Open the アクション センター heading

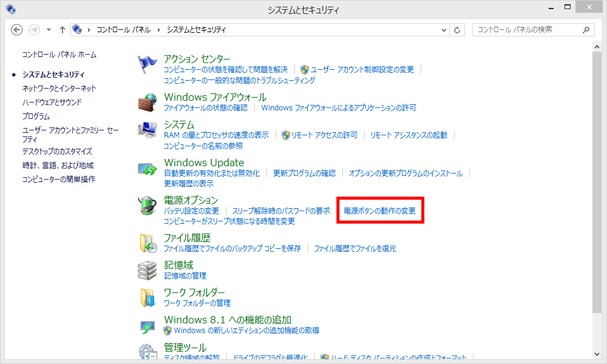197,59
